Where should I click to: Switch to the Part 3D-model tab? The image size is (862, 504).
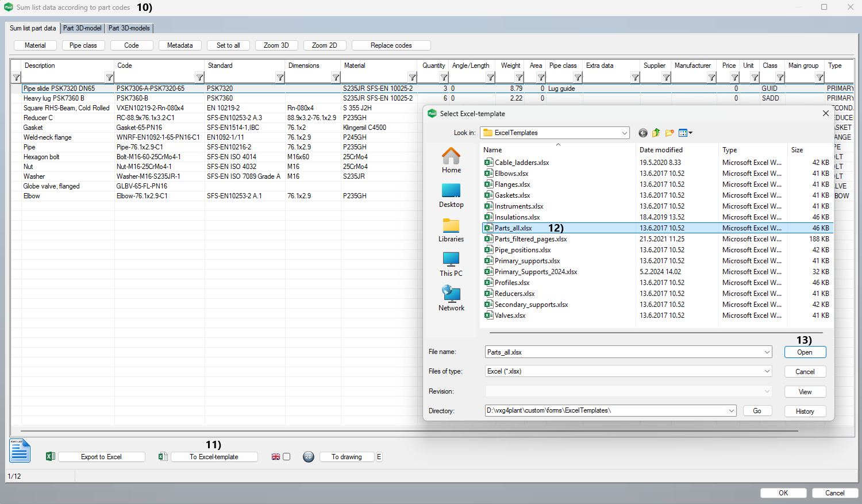(82, 28)
